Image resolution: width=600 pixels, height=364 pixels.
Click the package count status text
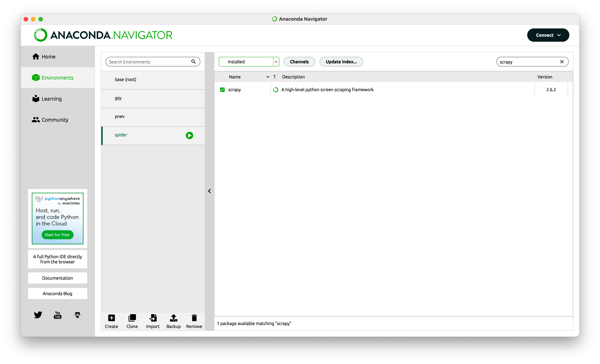coord(254,323)
